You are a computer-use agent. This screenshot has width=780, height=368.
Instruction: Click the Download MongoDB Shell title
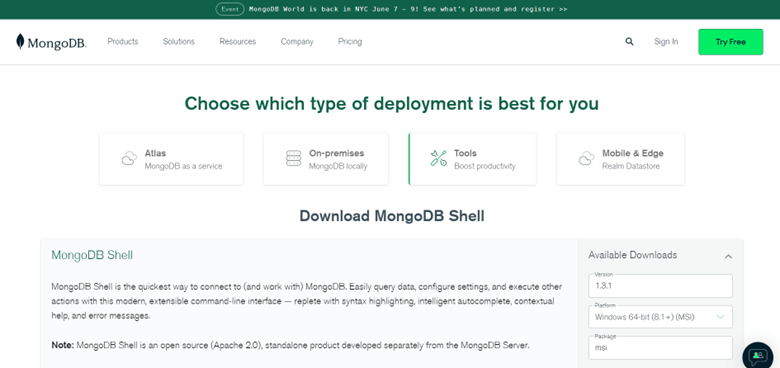coord(391,216)
